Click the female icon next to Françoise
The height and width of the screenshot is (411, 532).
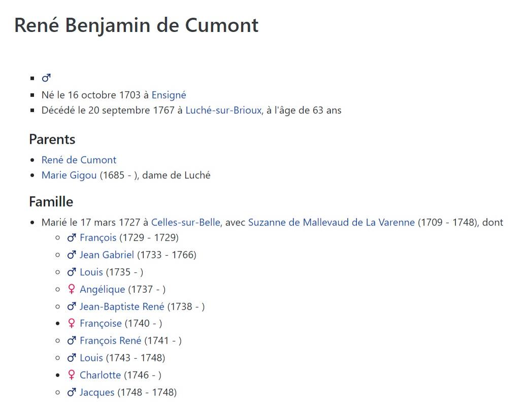click(x=71, y=323)
